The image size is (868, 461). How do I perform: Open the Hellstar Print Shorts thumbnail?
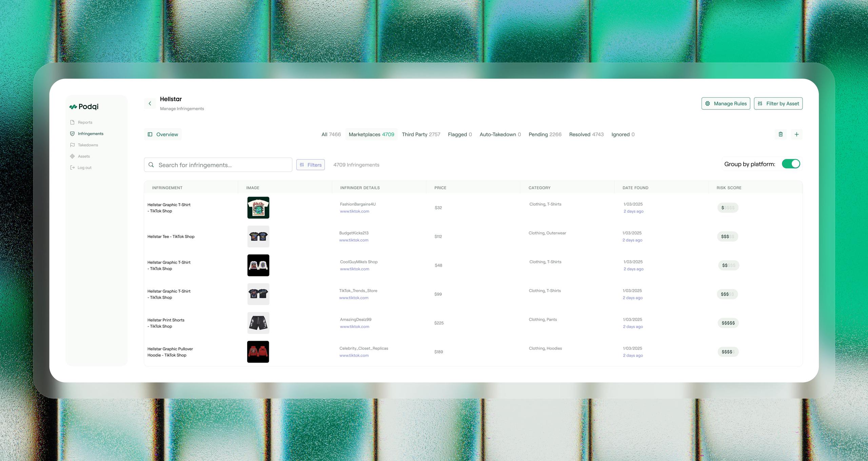click(258, 323)
